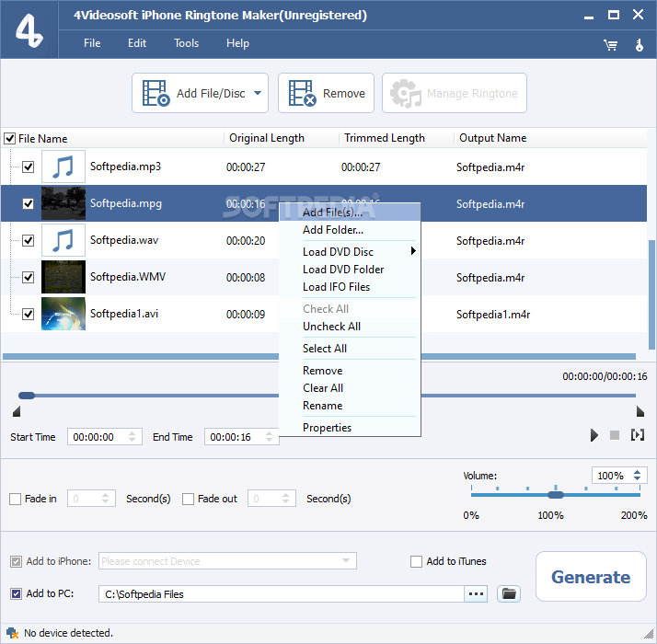Click the right trim end marker
Screen dimensions: 657x644
[x=640, y=411]
